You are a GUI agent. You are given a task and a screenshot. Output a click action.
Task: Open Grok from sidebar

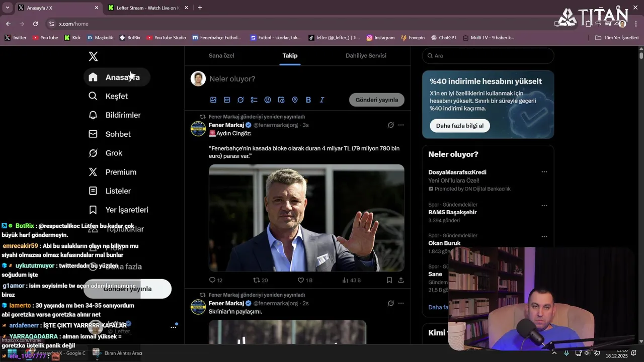click(106, 153)
